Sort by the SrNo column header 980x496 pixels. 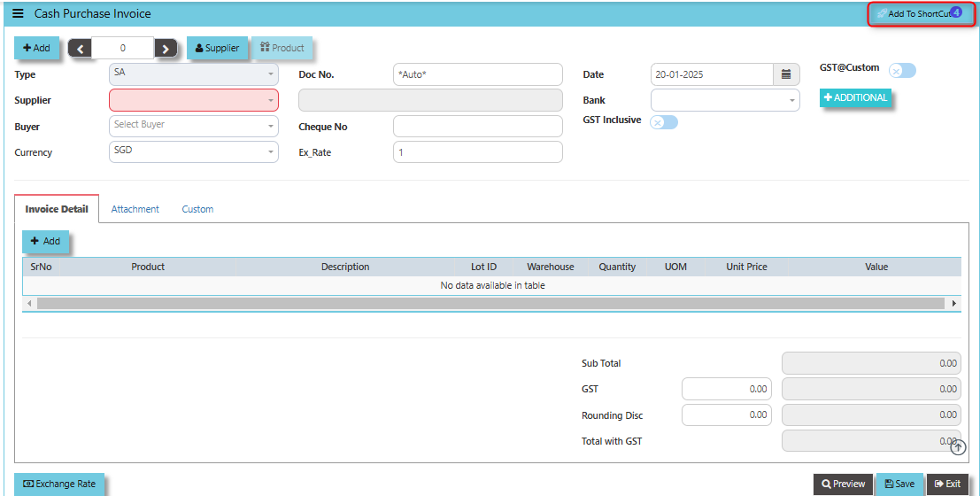42,267
